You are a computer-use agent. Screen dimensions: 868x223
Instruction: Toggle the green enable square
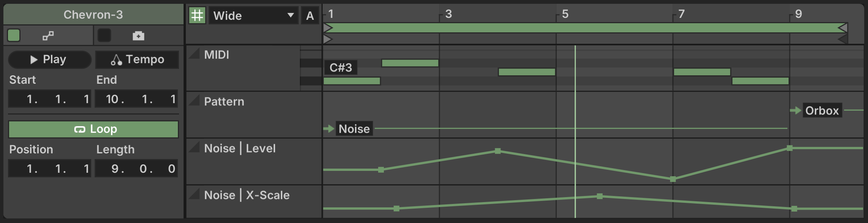pyautogui.click(x=14, y=35)
